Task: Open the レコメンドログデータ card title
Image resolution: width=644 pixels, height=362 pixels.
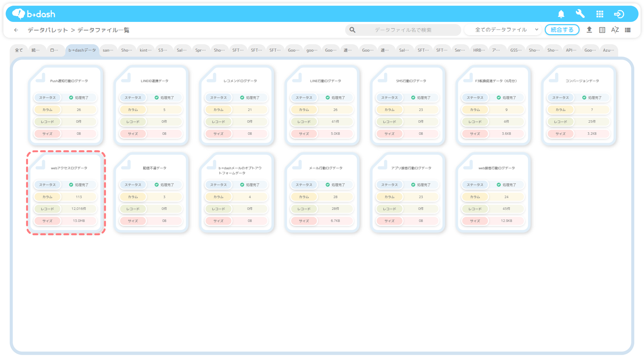Action: tap(240, 81)
